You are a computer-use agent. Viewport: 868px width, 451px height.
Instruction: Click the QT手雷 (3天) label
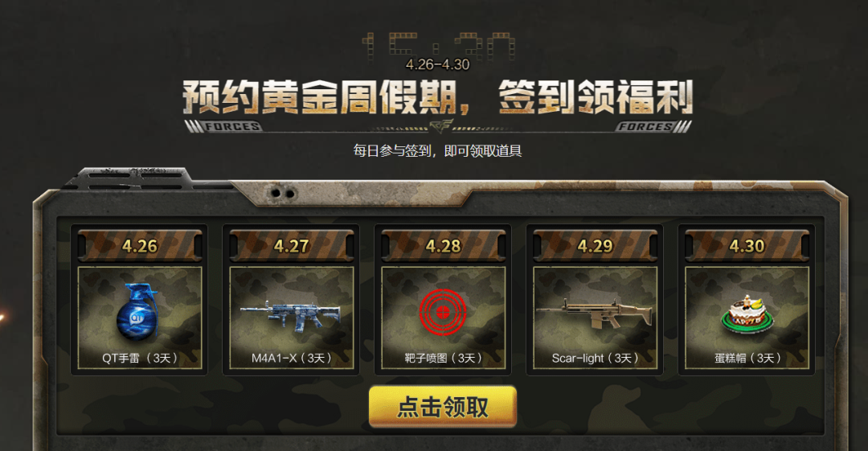point(140,358)
